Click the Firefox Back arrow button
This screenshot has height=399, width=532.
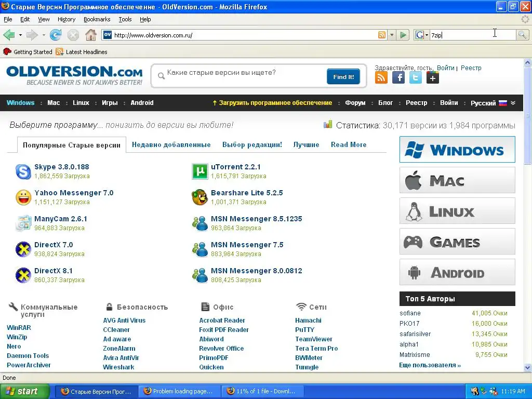coord(9,35)
